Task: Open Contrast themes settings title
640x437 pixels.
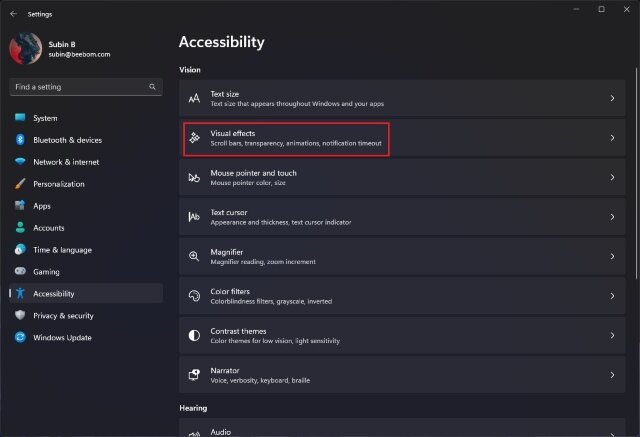Action: click(x=238, y=331)
